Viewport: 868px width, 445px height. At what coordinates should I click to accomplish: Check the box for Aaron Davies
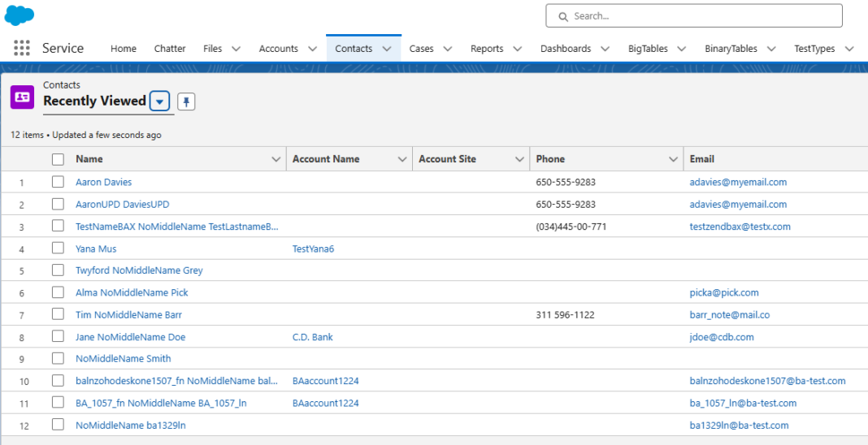58,182
